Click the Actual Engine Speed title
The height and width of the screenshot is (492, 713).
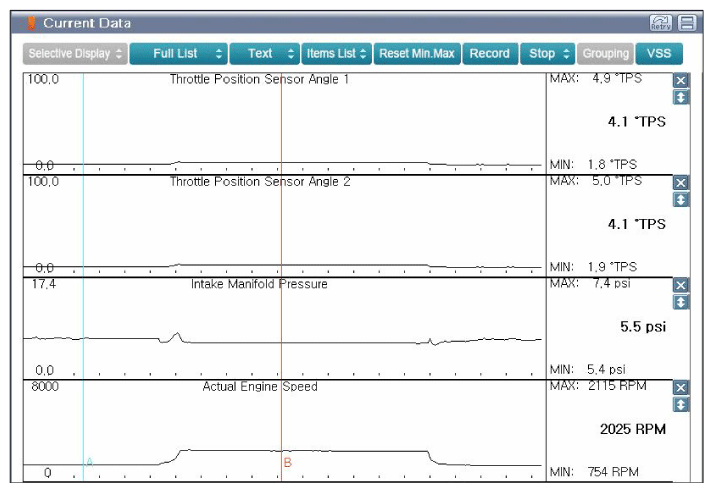click(x=260, y=387)
